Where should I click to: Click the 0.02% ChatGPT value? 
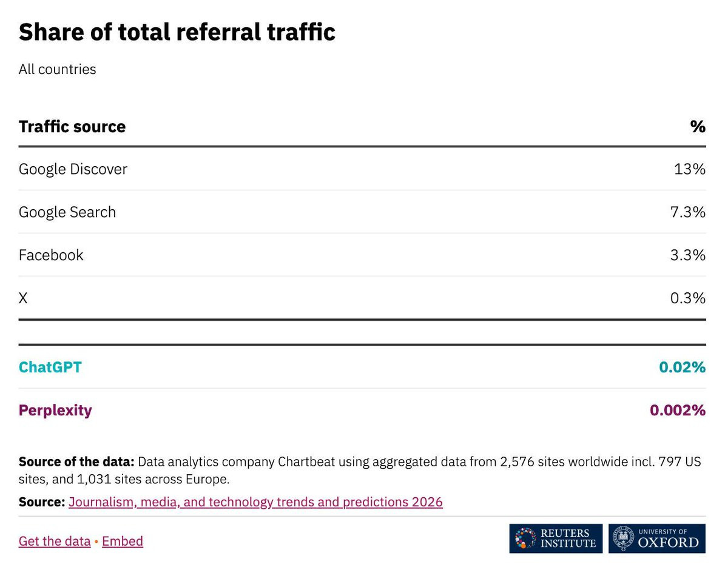click(x=682, y=367)
